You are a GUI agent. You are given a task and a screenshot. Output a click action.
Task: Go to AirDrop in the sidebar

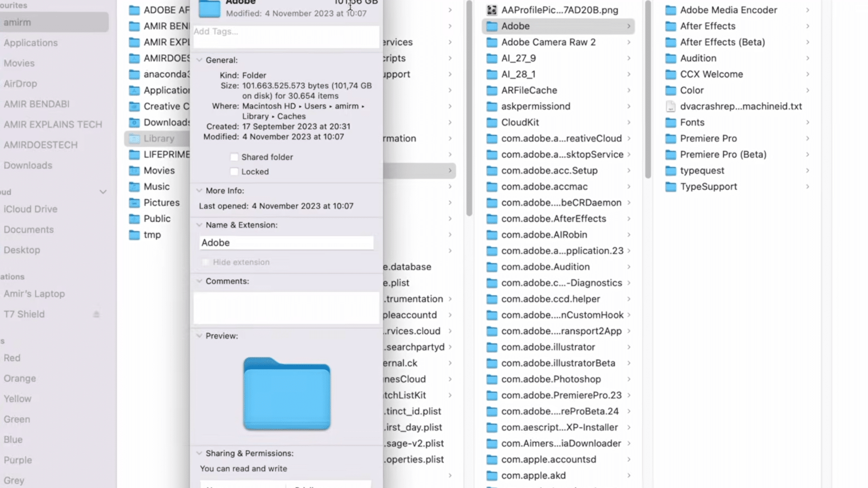tap(20, 84)
